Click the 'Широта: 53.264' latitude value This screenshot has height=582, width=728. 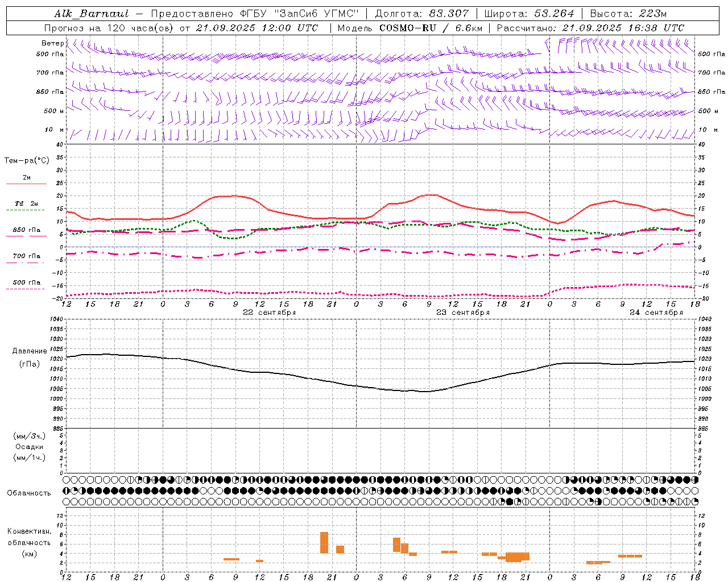529,14
